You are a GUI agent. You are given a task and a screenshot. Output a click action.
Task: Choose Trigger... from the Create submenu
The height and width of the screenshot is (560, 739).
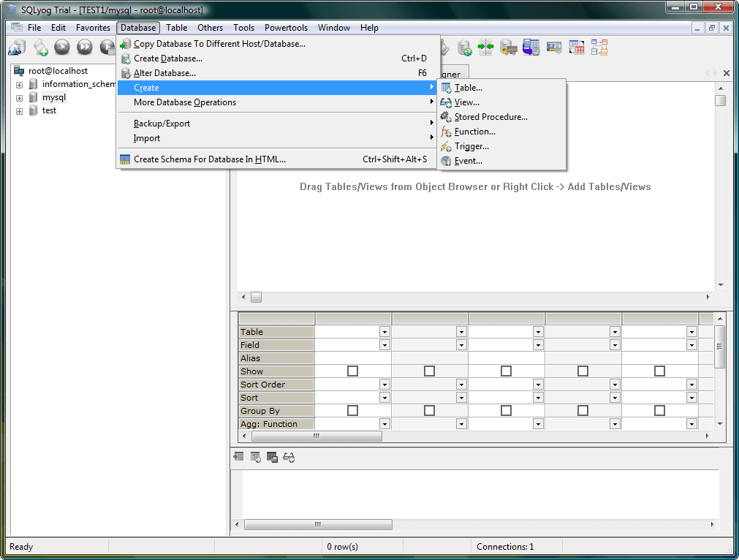tap(502, 146)
